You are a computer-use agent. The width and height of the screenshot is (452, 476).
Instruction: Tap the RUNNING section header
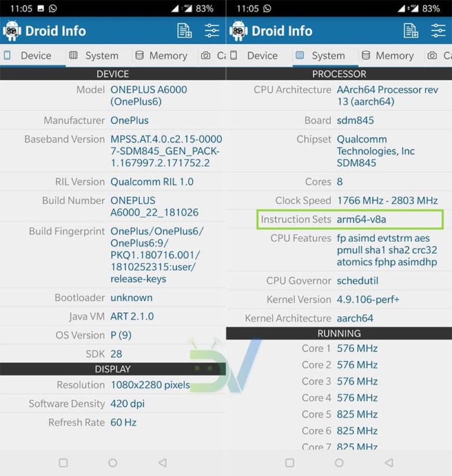[x=339, y=333]
